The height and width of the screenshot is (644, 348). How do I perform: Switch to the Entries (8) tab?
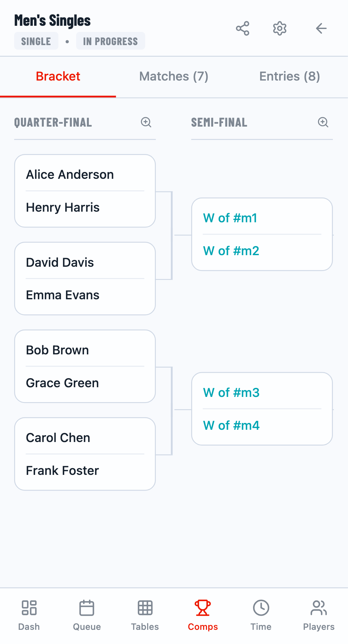(289, 76)
